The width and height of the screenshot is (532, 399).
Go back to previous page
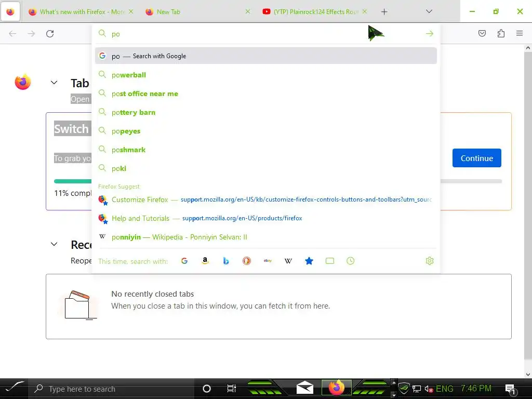click(x=12, y=34)
